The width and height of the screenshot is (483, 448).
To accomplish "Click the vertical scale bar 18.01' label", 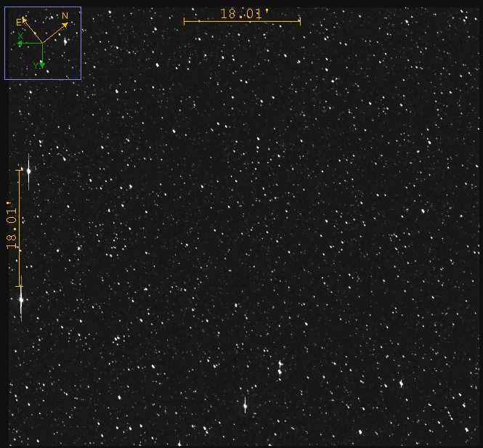I will coord(12,227).
